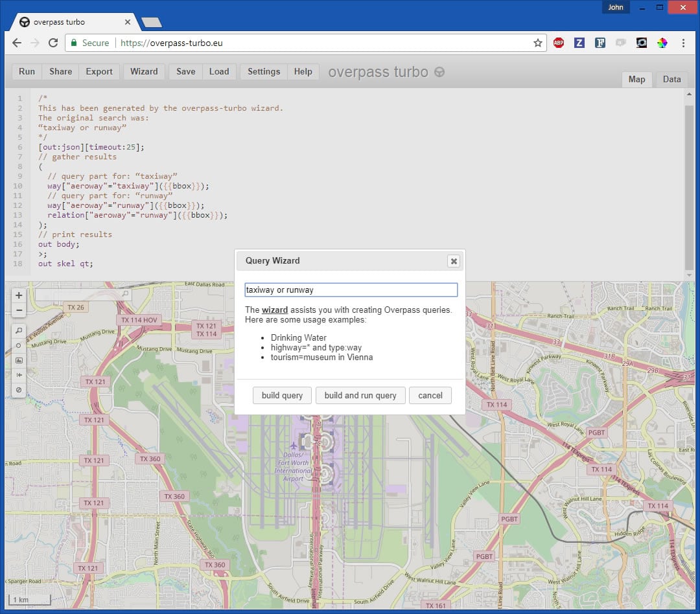Click the locate me circle map control
The height and width of the screenshot is (614, 700).
point(19,345)
